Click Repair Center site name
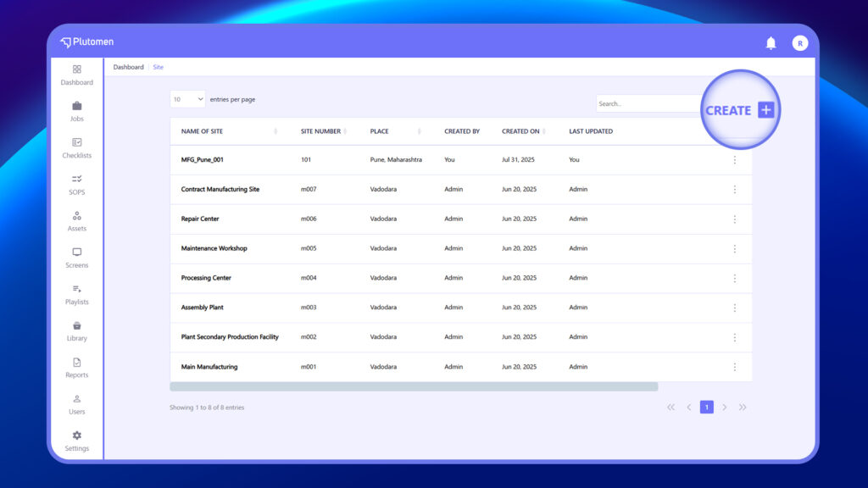Image resolution: width=868 pixels, height=488 pixels. [x=200, y=219]
